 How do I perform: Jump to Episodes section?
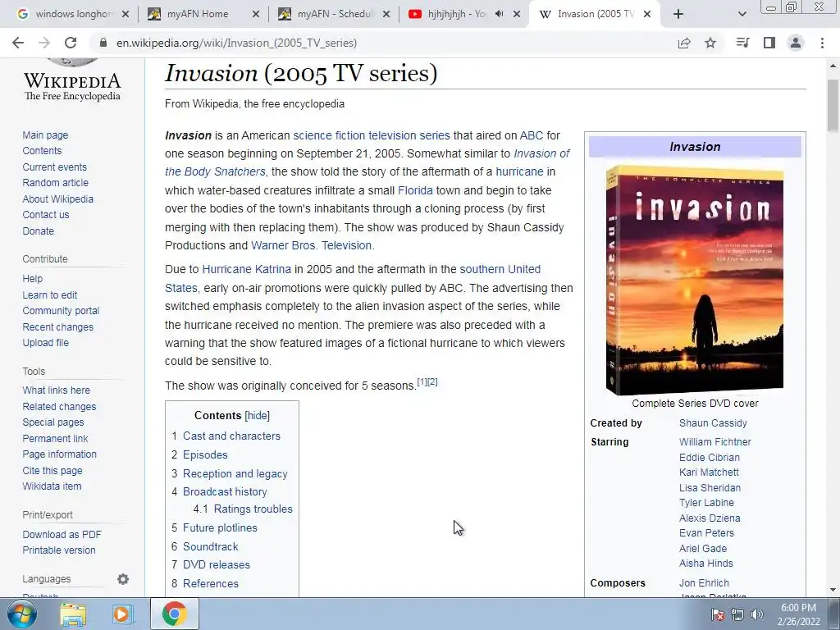(x=205, y=454)
